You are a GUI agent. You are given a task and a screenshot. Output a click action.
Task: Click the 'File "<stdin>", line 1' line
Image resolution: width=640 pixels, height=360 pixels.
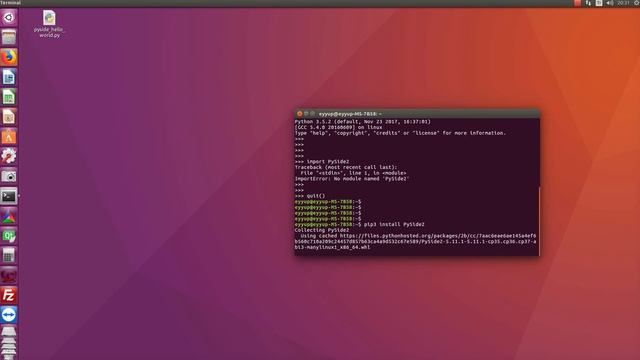(x=353, y=173)
